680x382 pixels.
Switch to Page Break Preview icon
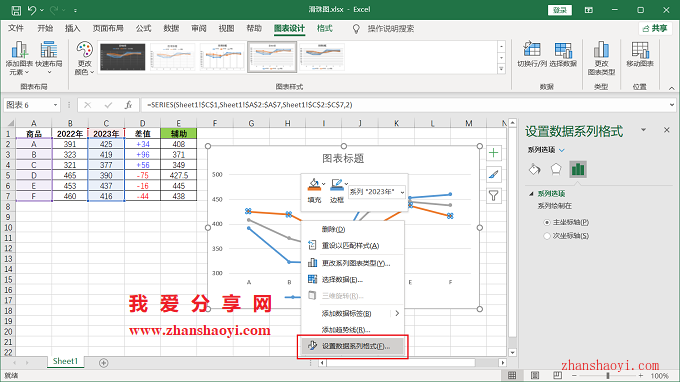[557, 375]
